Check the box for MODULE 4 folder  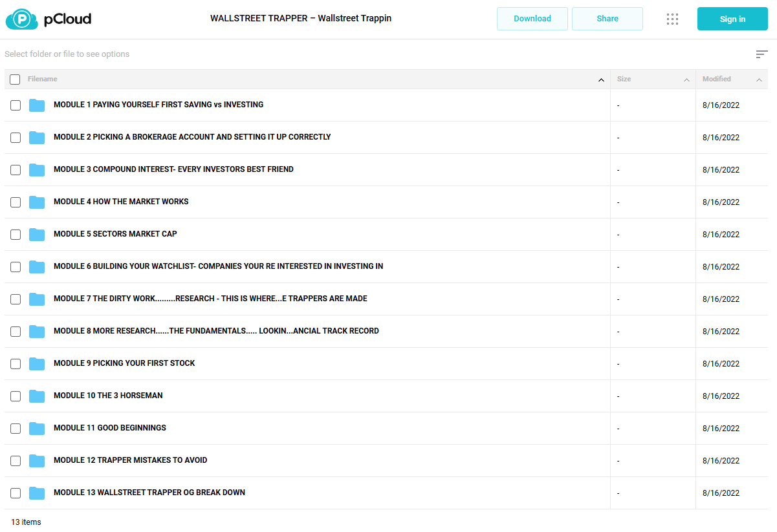[x=16, y=202]
